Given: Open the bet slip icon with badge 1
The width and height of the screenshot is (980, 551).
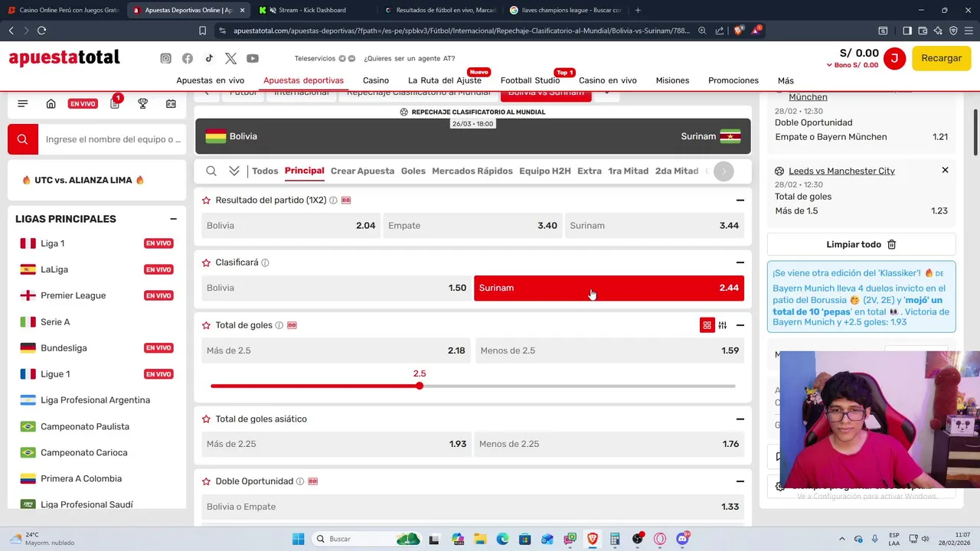Looking at the screenshot, I should [115, 103].
